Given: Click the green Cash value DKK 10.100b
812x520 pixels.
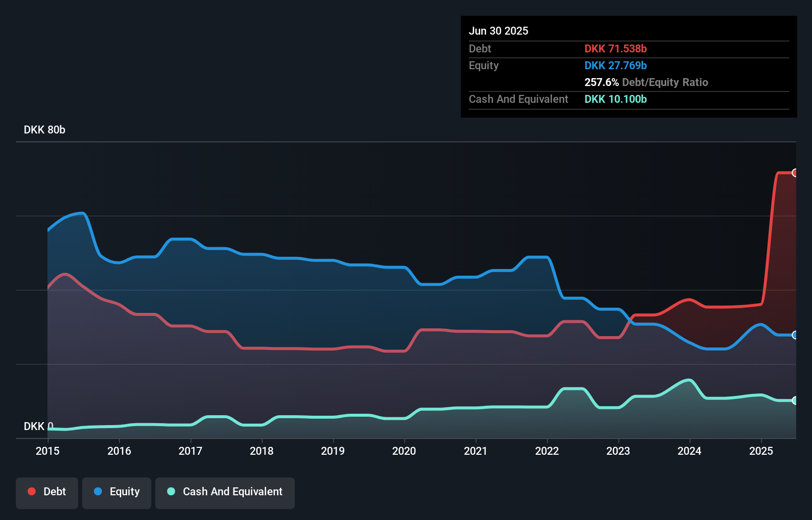Looking at the screenshot, I should coord(615,99).
